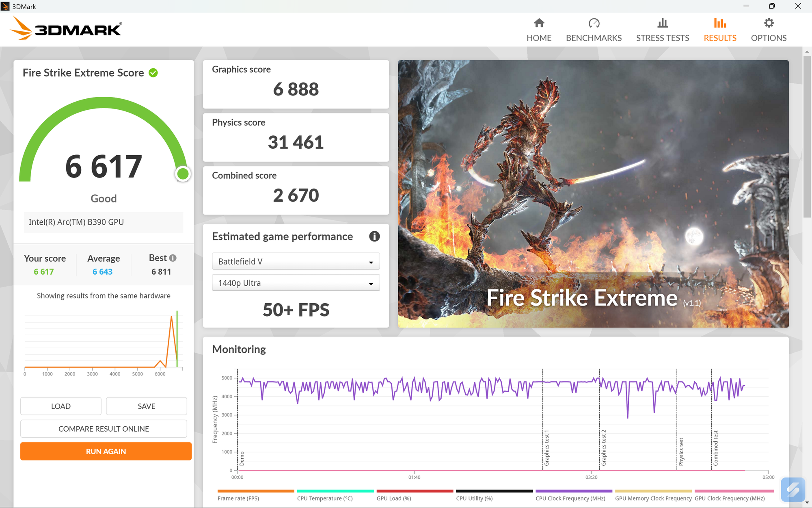Click the green validation checkmark icon
The width and height of the screenshot is (812, 508).
coord(153,73)
